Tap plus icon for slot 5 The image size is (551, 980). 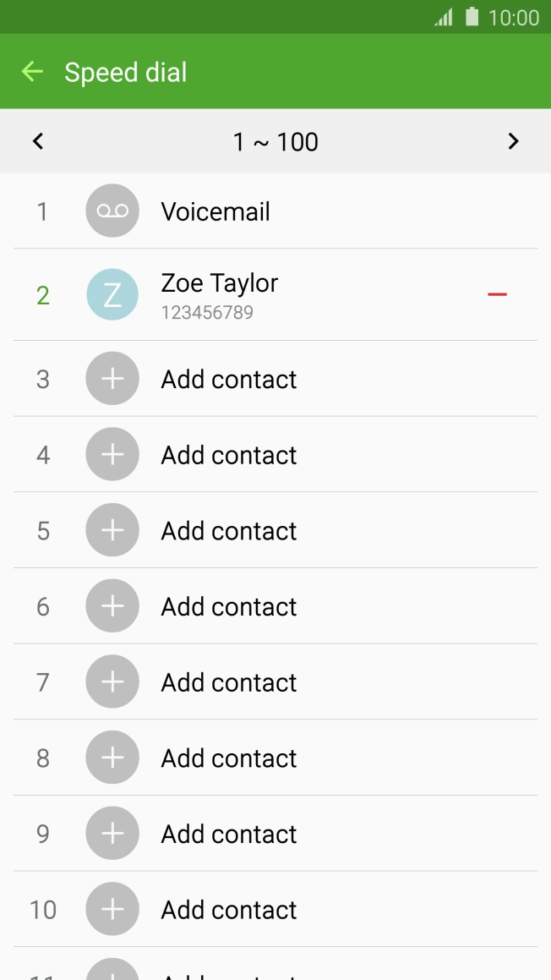[x=112, y=530]
